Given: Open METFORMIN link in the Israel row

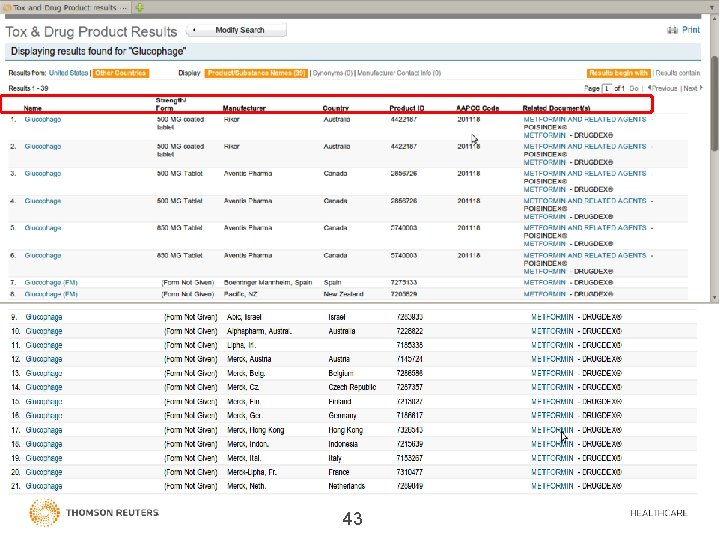Looking at the screenshot, I should coord(552,317).
